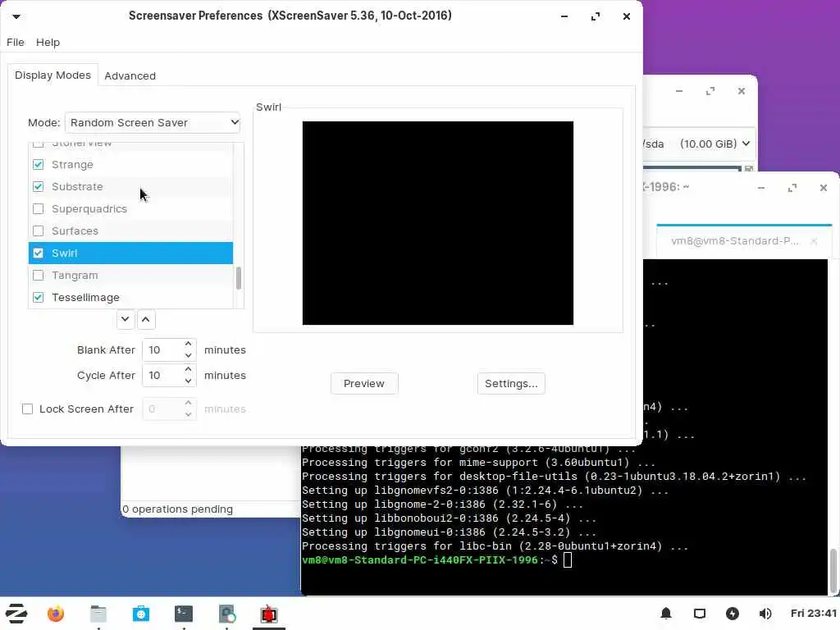The image size is (840, 630).
Task: Click the display tray icon
Action: pos(700,614)
